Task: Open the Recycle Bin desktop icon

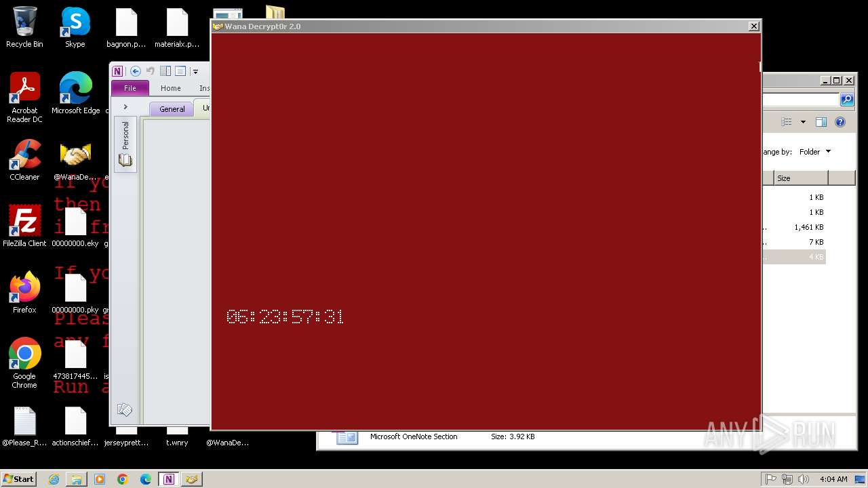Action: click(x=24, y=28)
